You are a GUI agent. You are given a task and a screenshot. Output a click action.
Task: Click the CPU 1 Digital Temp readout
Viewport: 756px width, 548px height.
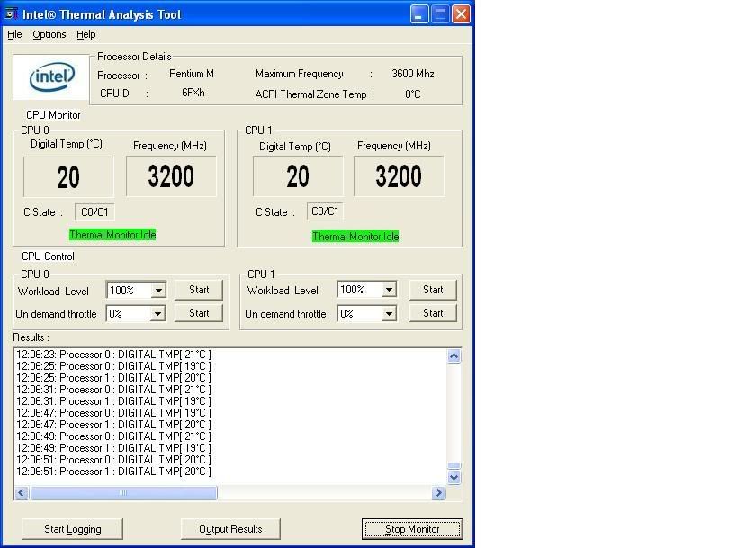(298, 176)
